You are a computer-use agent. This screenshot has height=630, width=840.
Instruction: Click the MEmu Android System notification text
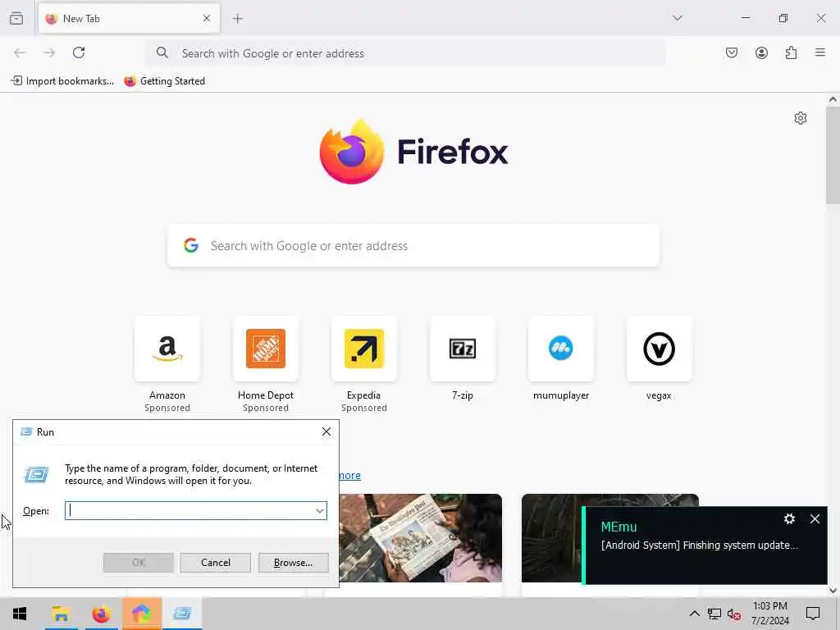point(699,545)
